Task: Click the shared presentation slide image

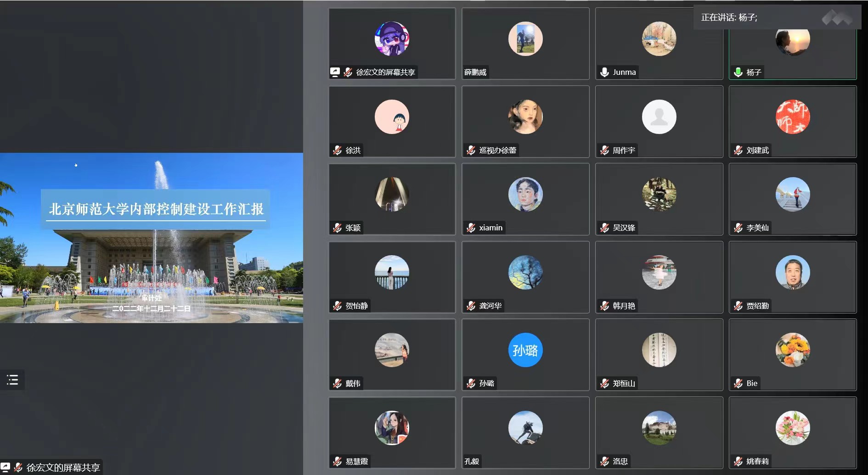Action: click(152, 238)
